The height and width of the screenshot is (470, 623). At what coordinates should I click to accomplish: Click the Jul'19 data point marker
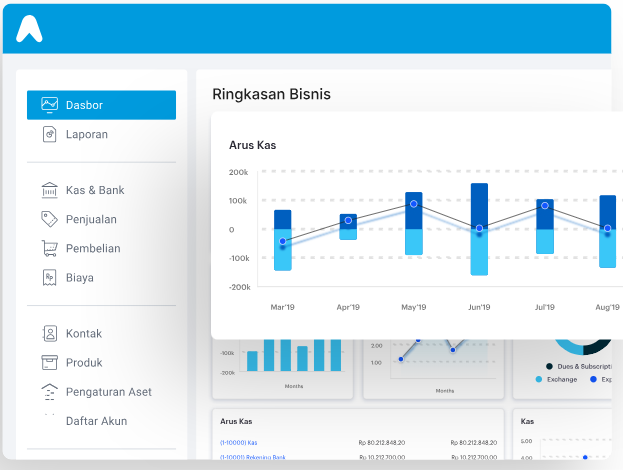[545, 205]
